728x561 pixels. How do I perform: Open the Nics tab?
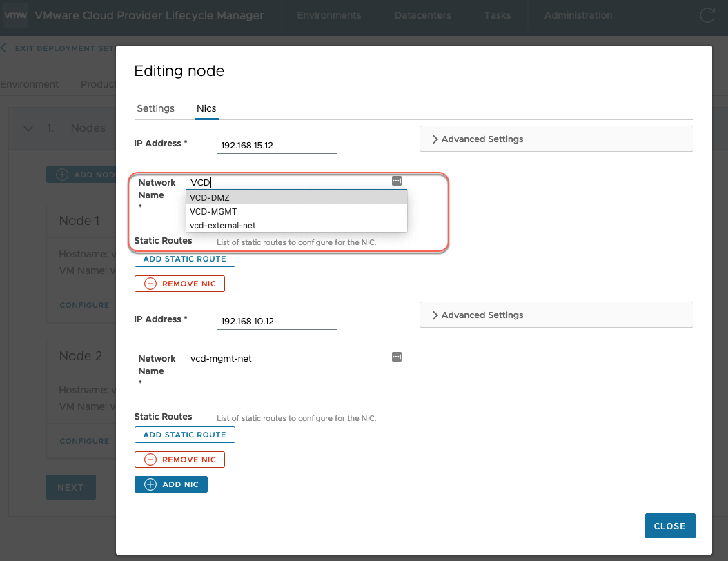[x=206, y=108]
